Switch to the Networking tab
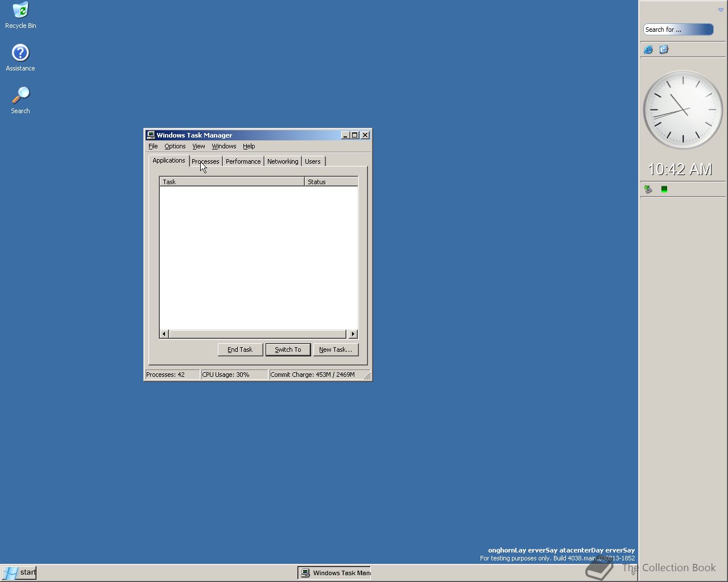The height and width of the screenshot is (582, 728). (x=283, y=161)
